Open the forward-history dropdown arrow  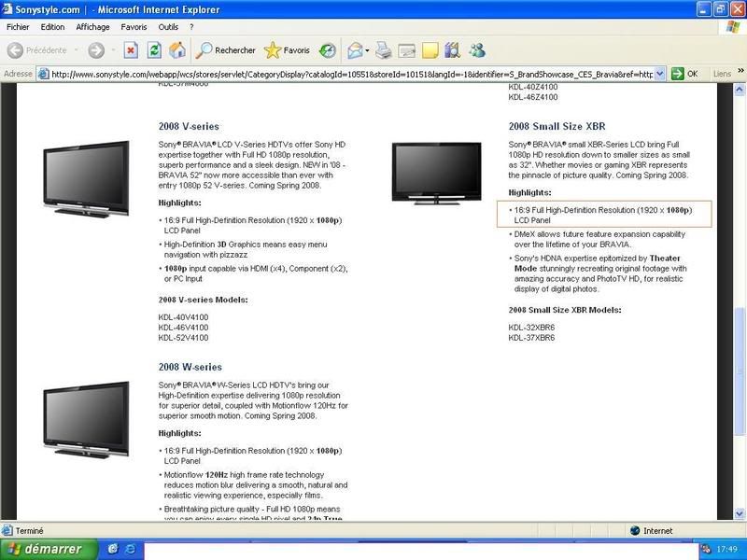tap(113, 50)
